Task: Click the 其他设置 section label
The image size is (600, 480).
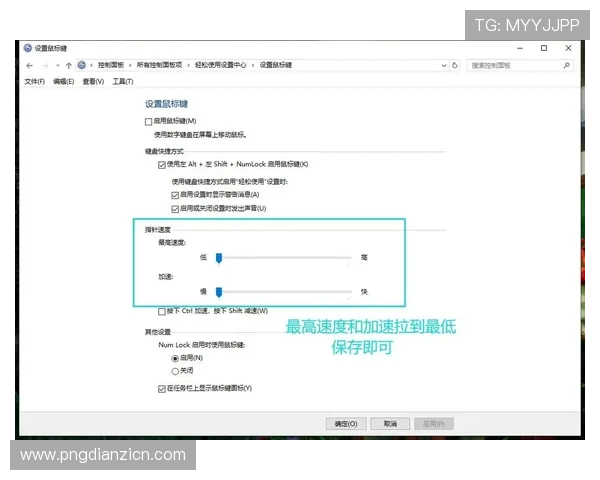Action: tap(158, 332)
